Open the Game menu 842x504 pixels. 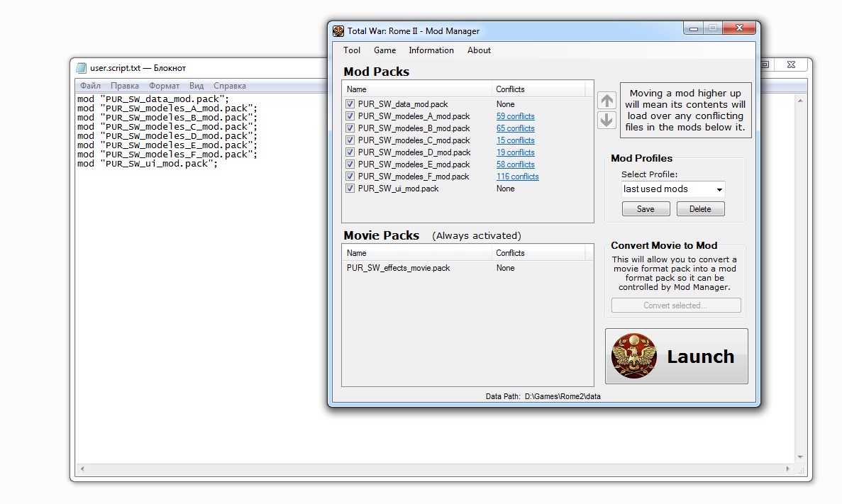coord(384,50)
